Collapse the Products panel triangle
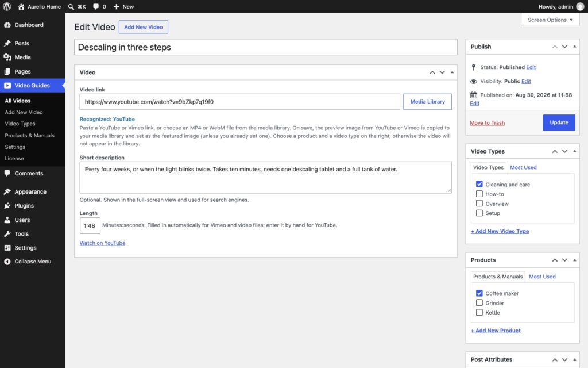 coord(574,260)
